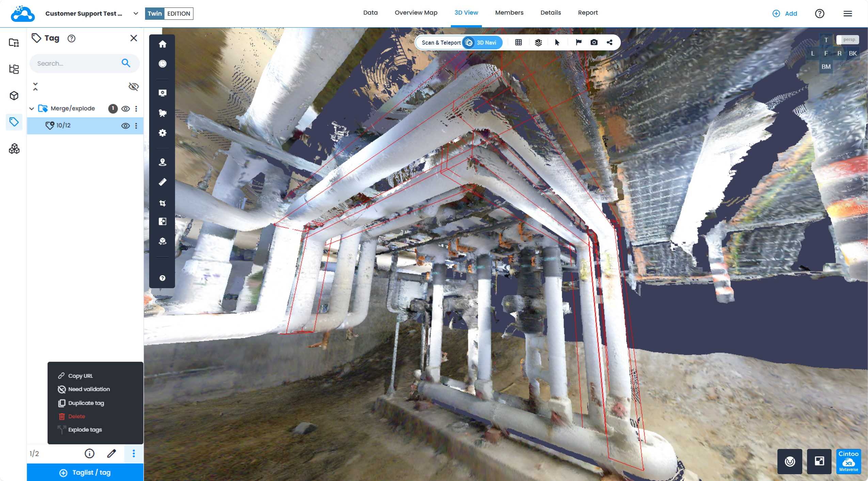The width and height of the screenshot is (868, 481).
Task: Click the home icon in the 3D toolbar
Action: pos(162,44)
